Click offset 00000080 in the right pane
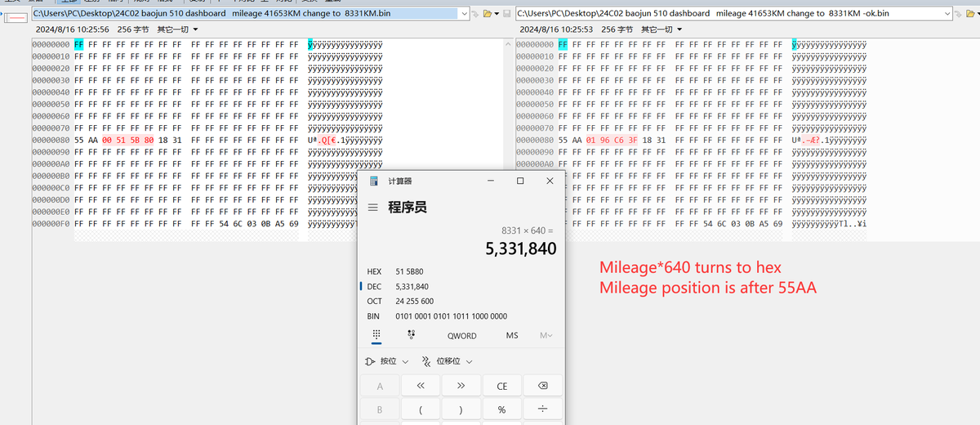The image size is (980, 425). [x=535, y=140]
